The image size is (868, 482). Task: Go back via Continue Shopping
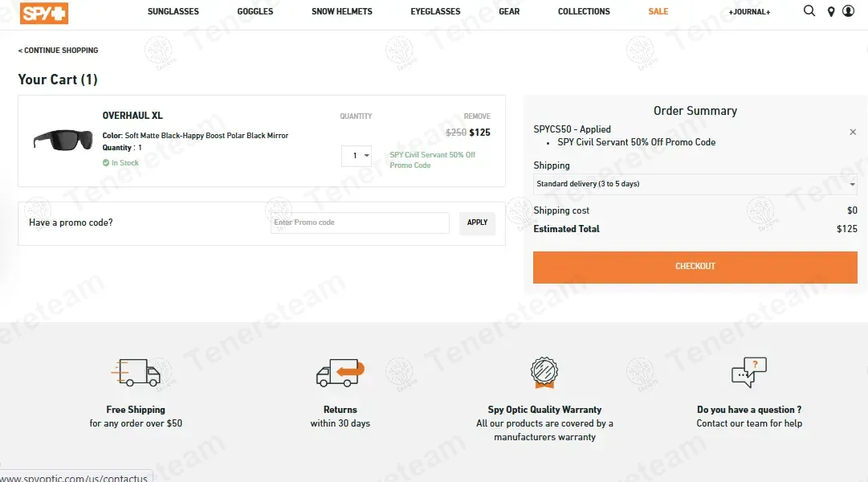tap(58, 51)
